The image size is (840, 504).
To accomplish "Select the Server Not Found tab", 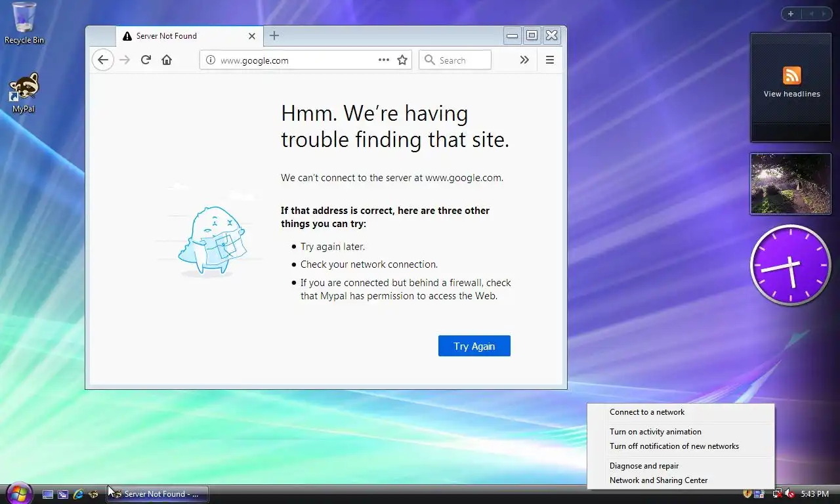I will point(189,36).
